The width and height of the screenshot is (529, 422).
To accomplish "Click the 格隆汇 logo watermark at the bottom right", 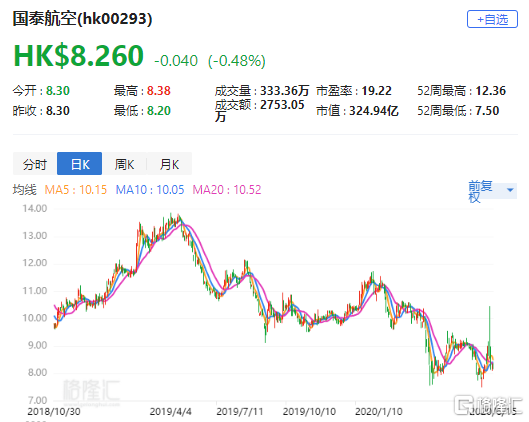I will coord(488,404).
